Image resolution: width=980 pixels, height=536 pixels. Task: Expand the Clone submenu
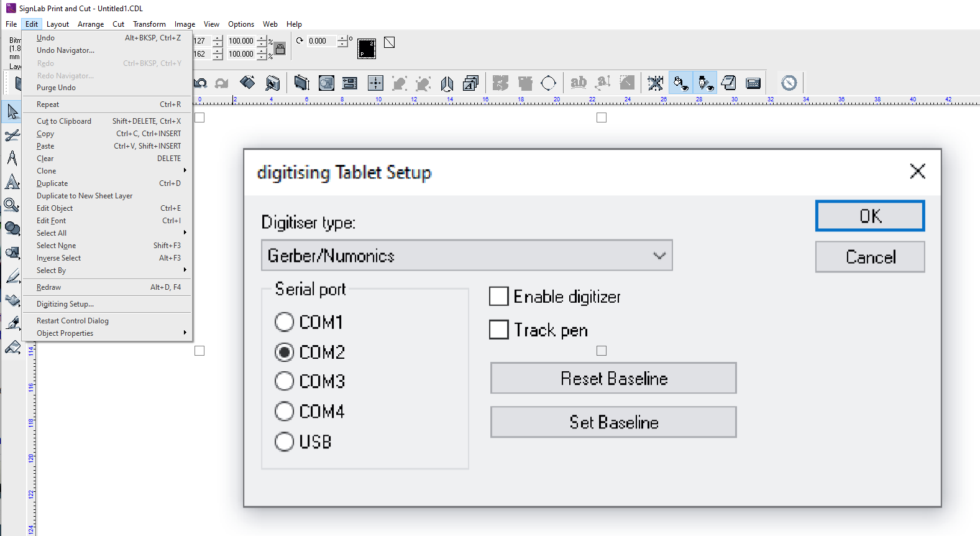(x=107, y=171)
